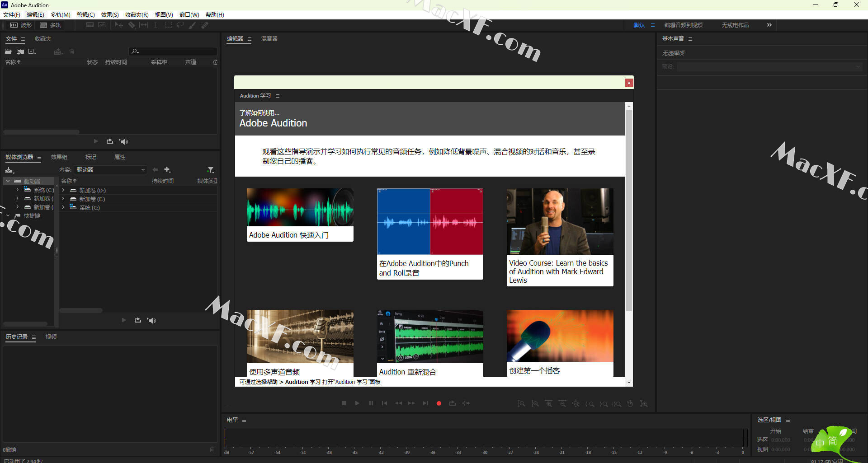Toggle Skip Selection in transport bar

[x=466, y=403]
